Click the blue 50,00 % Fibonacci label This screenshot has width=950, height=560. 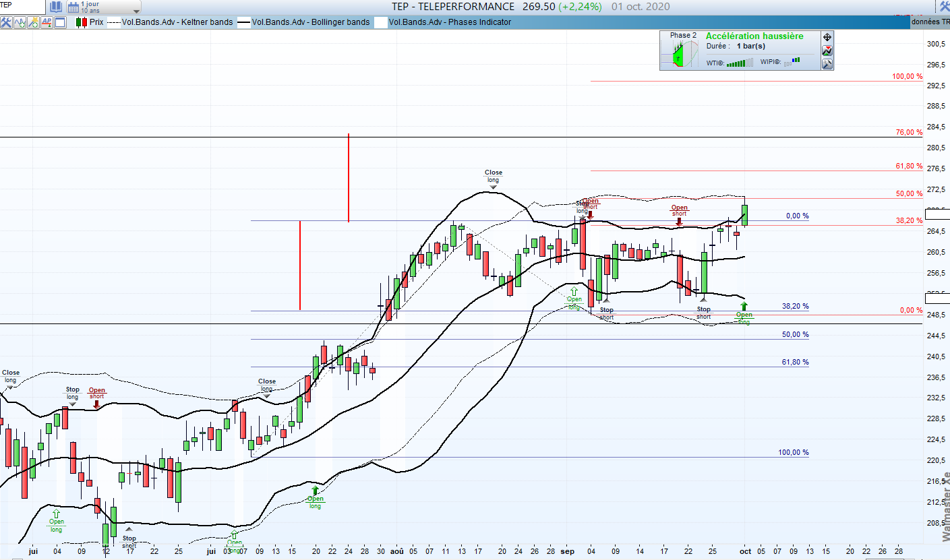click(796, 335)
